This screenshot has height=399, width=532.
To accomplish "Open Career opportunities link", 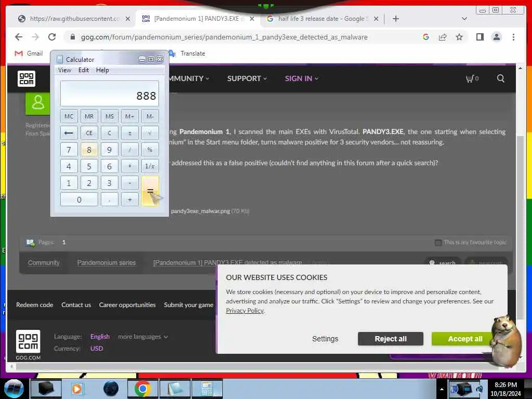I will click(127, 305).
